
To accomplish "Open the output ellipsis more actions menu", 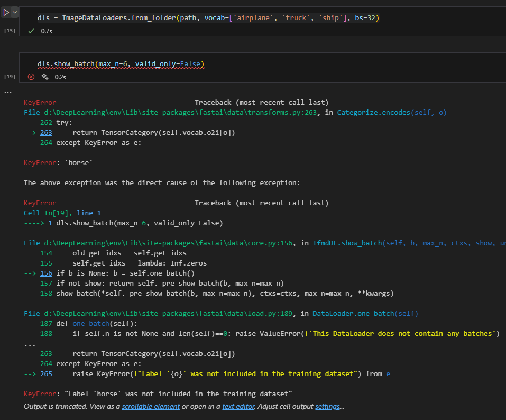I will [7, 92].
